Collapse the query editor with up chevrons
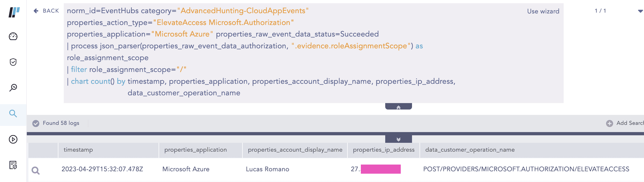Image resolution: width=644 pixels, height=182 pixels. pos(398,107)
